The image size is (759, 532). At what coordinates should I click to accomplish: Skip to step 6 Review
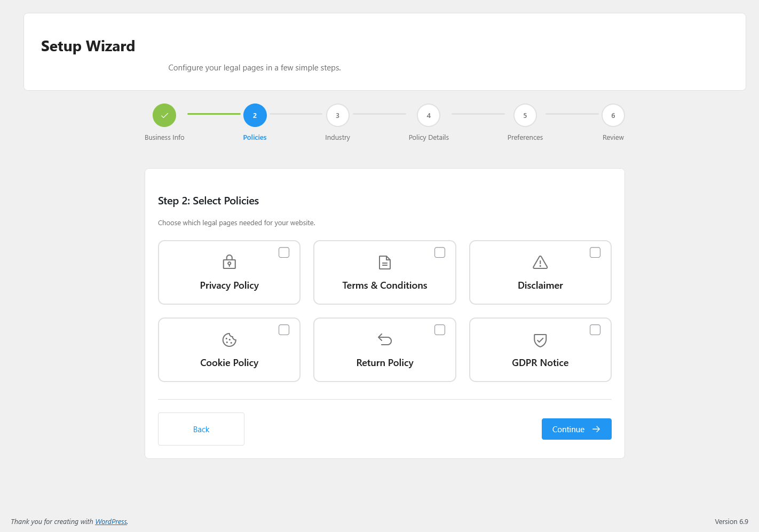click(x=613, y=115)
